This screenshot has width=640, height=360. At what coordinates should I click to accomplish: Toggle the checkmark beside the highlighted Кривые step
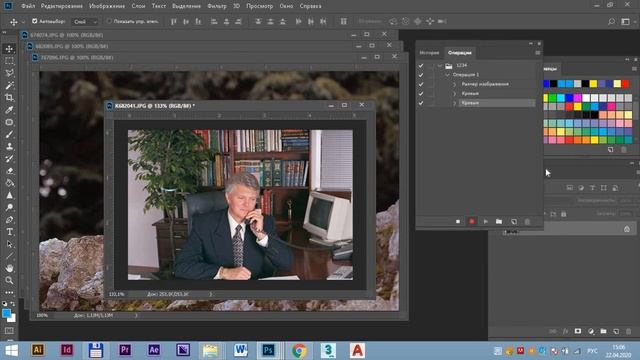421,103
